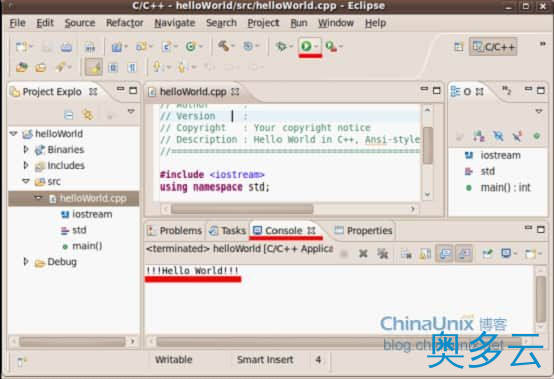Collapse the src folder node
This screenshot has height=379, width=554.
click(26, 181)
